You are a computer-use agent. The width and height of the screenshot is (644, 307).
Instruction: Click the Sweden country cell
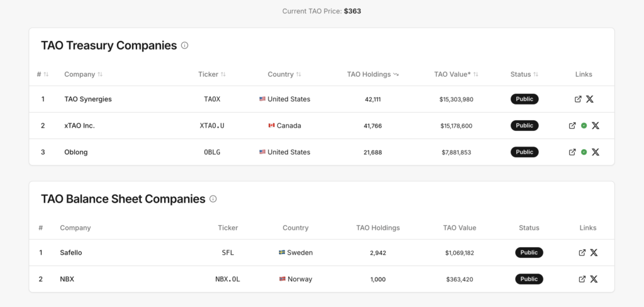[296, 253]
